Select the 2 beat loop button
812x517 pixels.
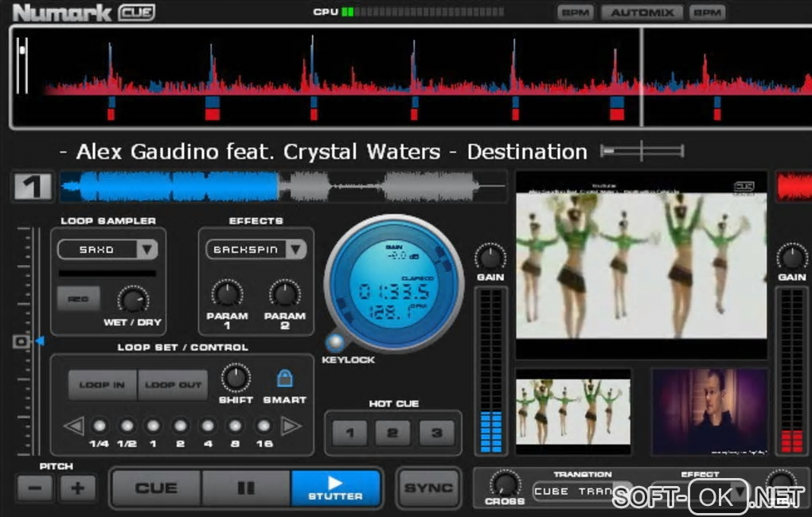[x=180, y=426]
